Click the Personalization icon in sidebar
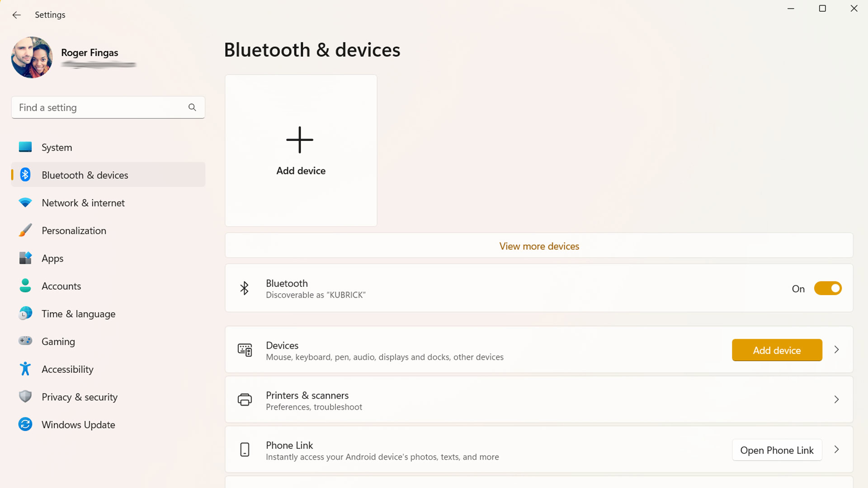868x488 pixels. (x=25, y=230)
